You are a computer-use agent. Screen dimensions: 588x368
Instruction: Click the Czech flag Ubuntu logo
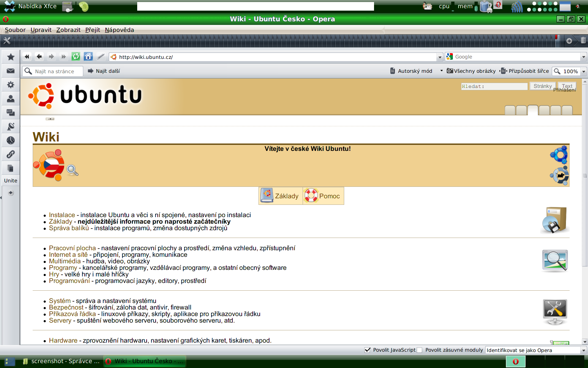click(49, 165)
